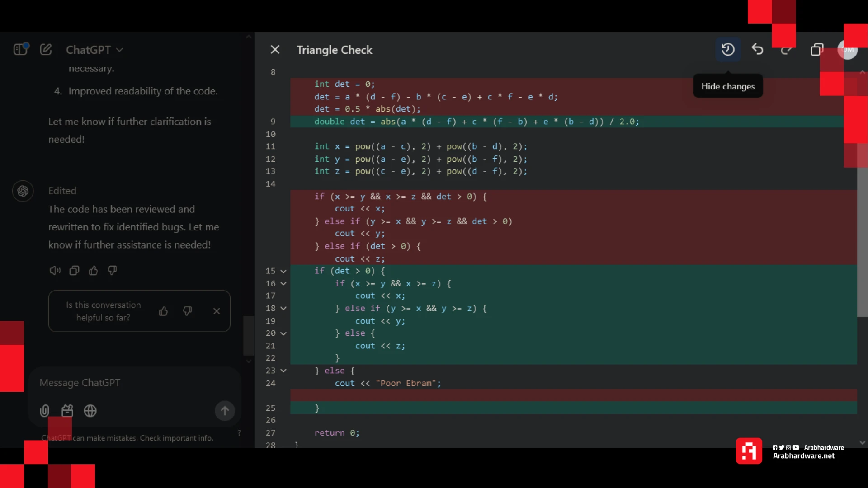Screen dimensions: 868x488
Task: Click 'Improved readability of the code' item
Action: [x=143, y=91]
